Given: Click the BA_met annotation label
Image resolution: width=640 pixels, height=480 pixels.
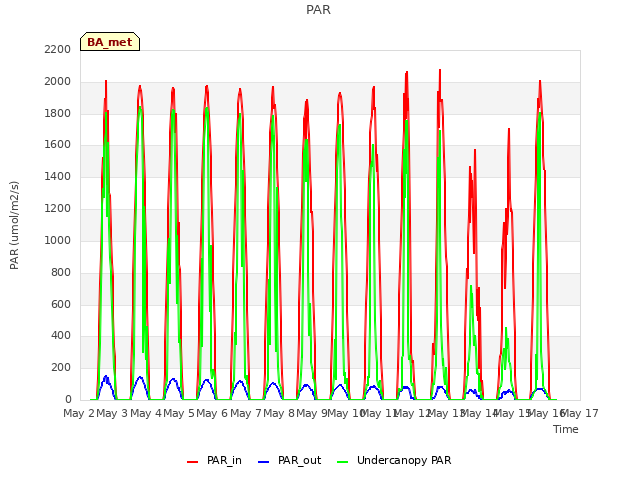Looking at the screenshot, I should [x=110, y=42].
